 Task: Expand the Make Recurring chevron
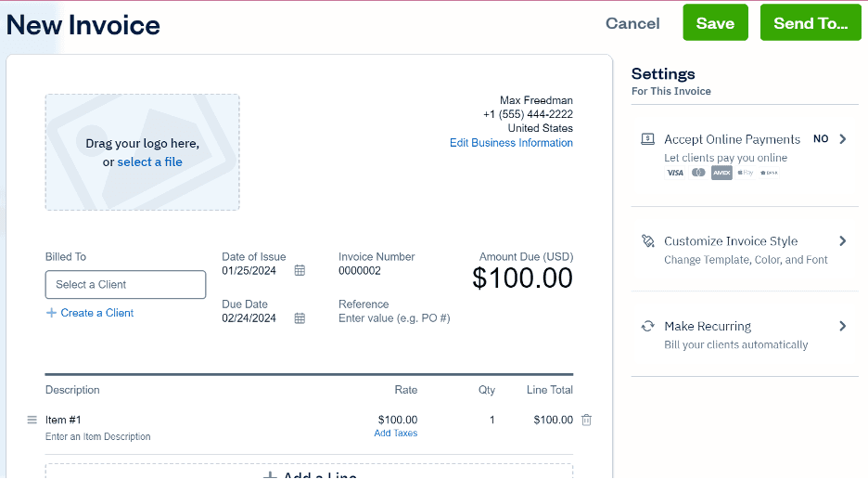843,327
